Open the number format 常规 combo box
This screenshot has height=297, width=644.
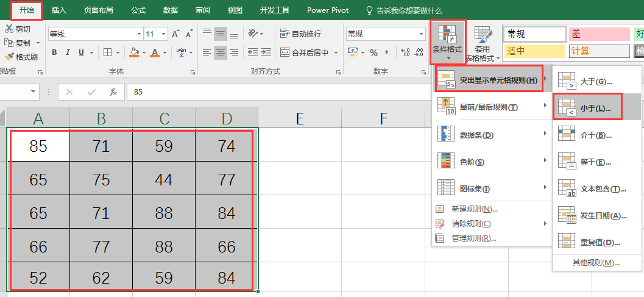tap(386, 34)
